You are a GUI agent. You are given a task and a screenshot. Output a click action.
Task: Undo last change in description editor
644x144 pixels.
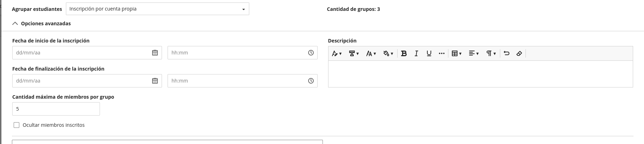[507, 53]
